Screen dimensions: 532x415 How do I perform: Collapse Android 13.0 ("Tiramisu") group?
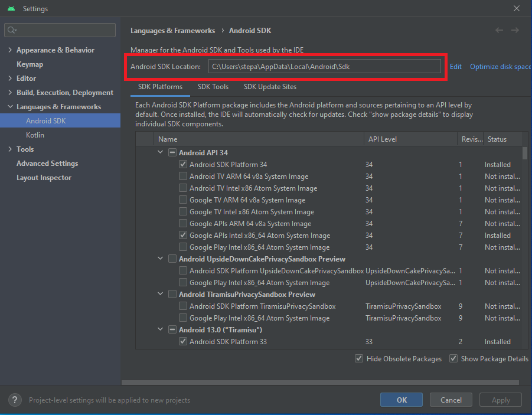pos(161,329)
